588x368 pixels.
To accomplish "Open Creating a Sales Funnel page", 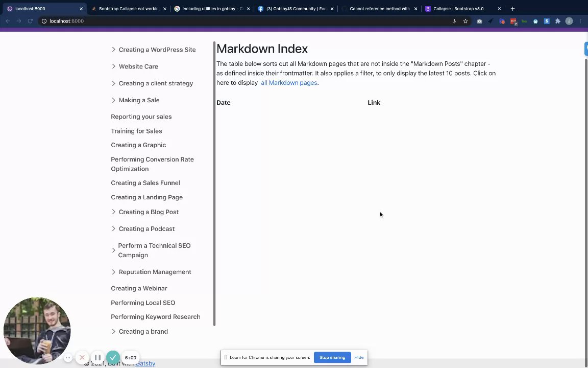I will click(145, 183).
